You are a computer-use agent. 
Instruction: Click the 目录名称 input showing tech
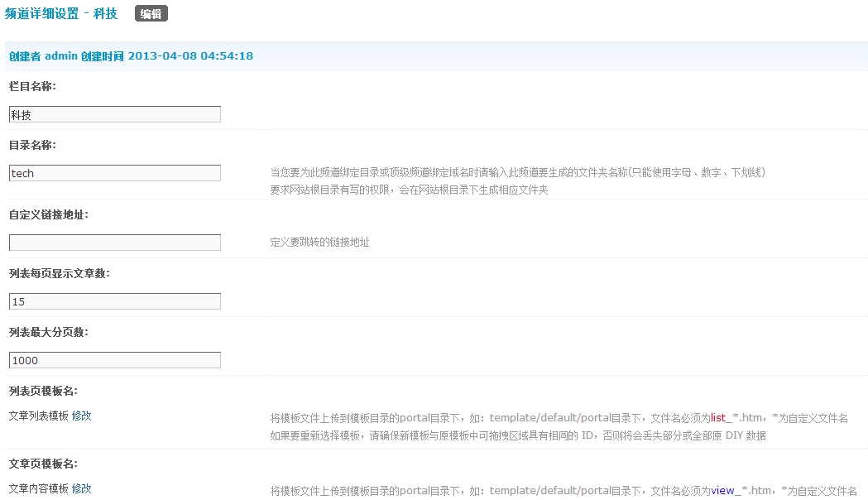[x=114, y=173]
